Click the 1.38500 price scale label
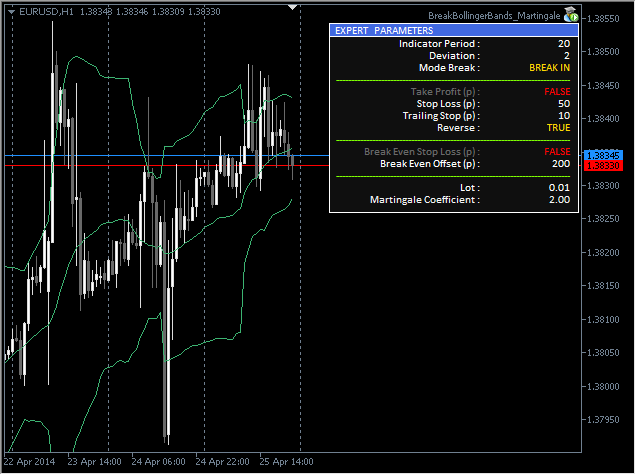The image size is (636, 475). (603, 52)
